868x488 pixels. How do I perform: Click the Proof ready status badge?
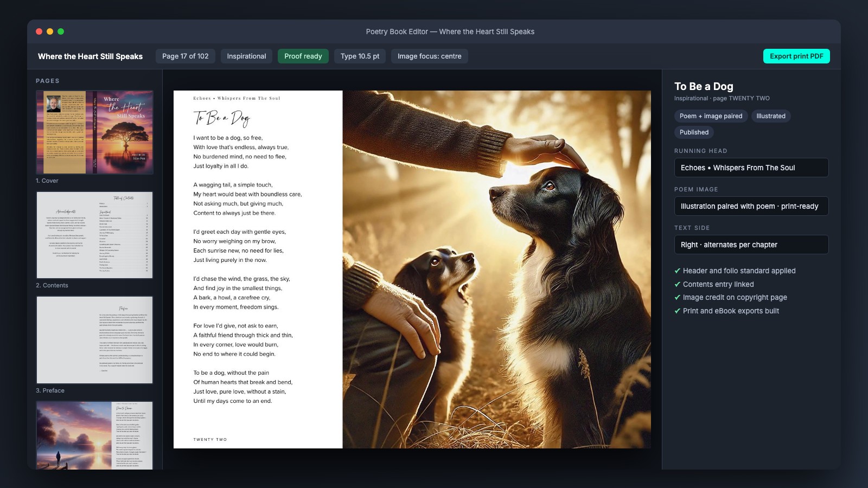(x=303, y=56)
